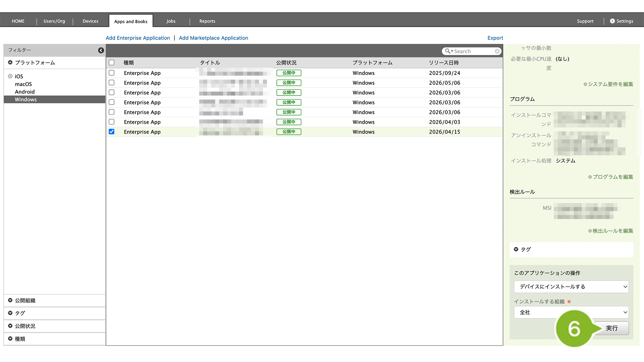
Task: Toggle the select-all checkbox in table header
Action: coord(112,63)
